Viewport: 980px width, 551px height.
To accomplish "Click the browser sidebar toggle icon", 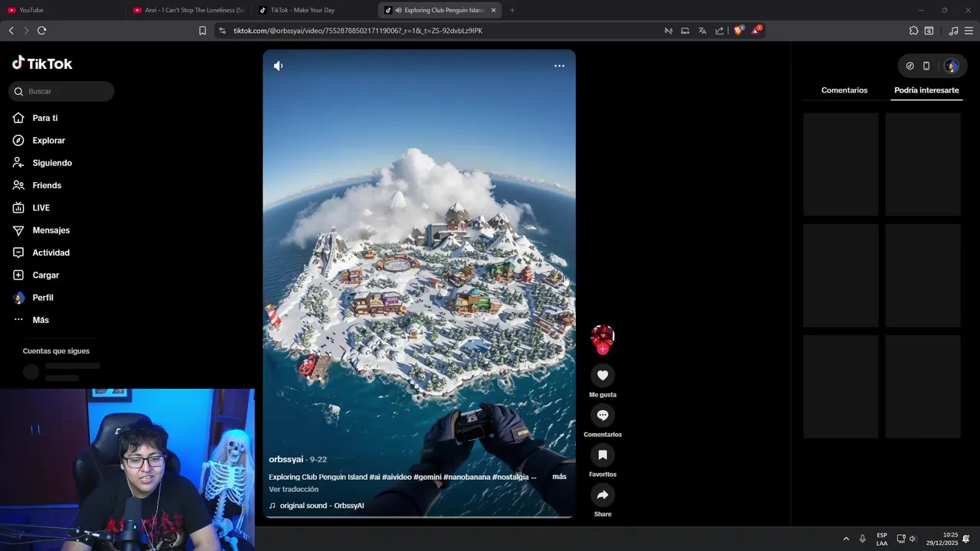I will pos(929,31).
